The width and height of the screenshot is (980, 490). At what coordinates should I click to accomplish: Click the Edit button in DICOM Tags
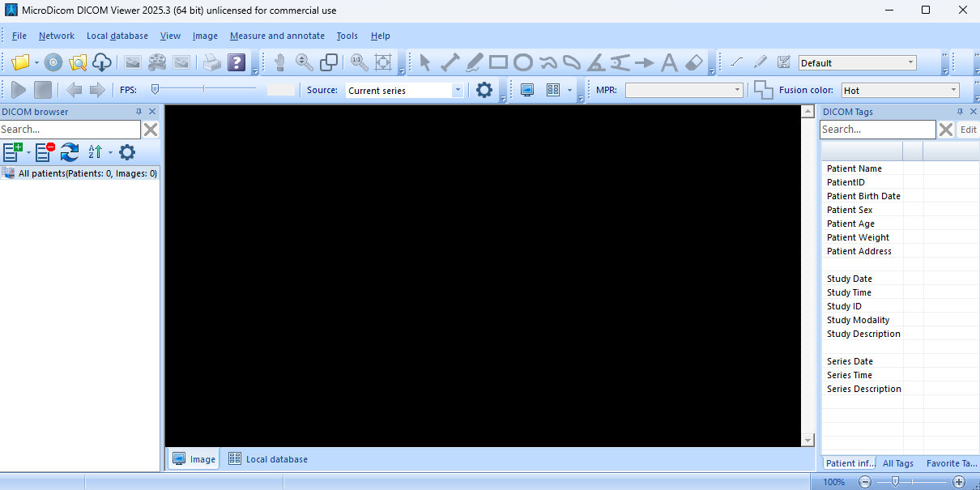click(x=968, y=130)
